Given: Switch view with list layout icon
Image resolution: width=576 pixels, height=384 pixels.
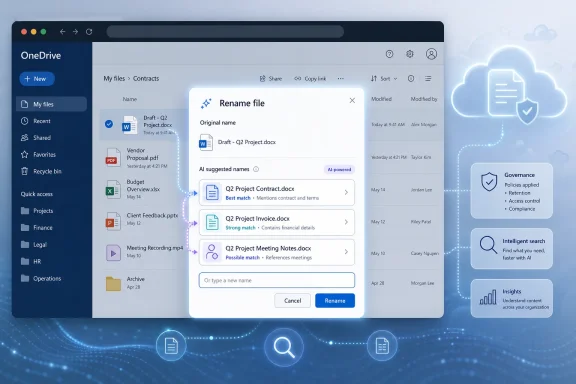Looking at the screenshot, I should pyautogui.click(x=428, y=78).
